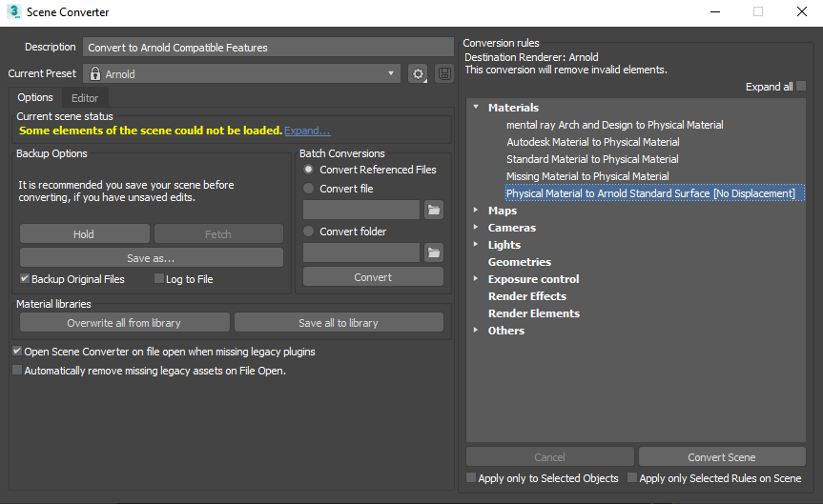The height and width of the screenshot is (504, 823).
Task: Toggle the Expand all checkbox
Action: pos(801,87)
